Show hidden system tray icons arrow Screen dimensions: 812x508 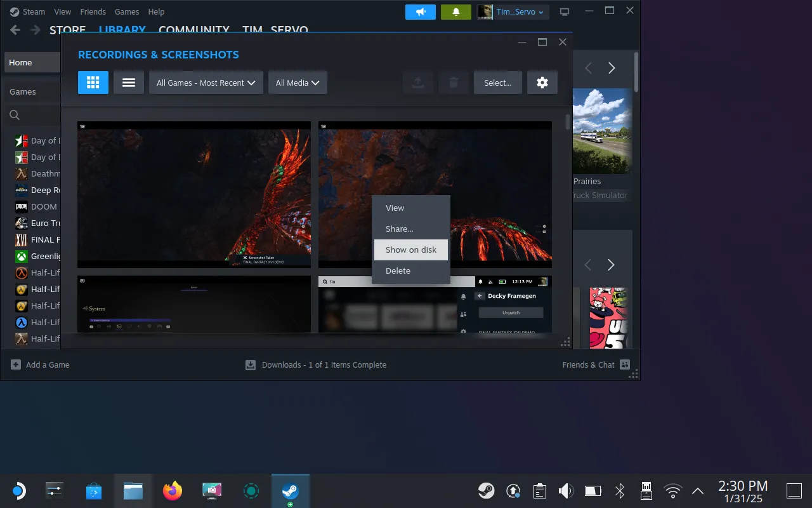(x=698, y=490)
